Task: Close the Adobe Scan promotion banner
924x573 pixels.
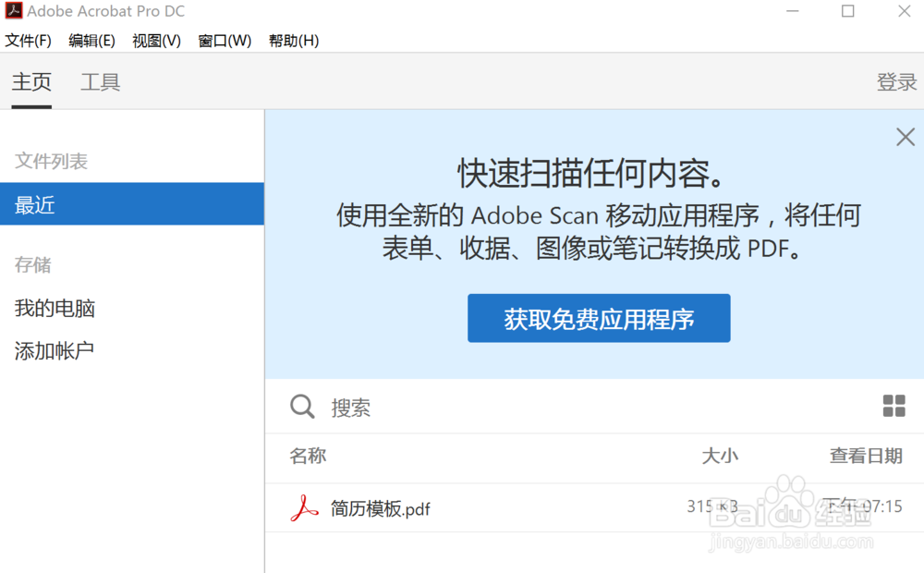Action: click(x=906, y=137)
